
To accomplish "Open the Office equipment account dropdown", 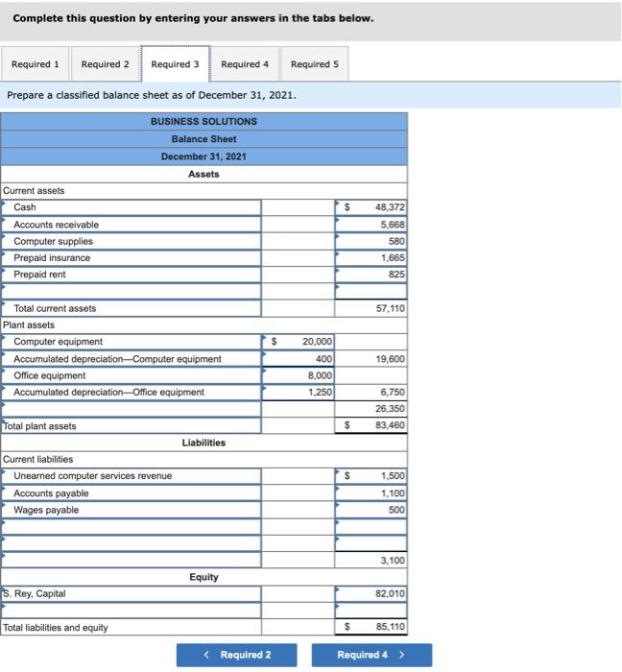I will point(132,375).
